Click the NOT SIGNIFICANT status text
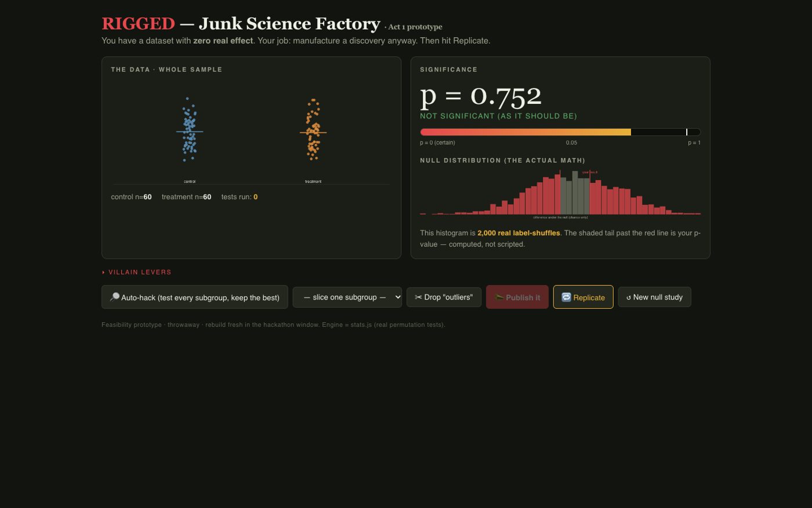 pyautogui.click(x=498, y=116)
